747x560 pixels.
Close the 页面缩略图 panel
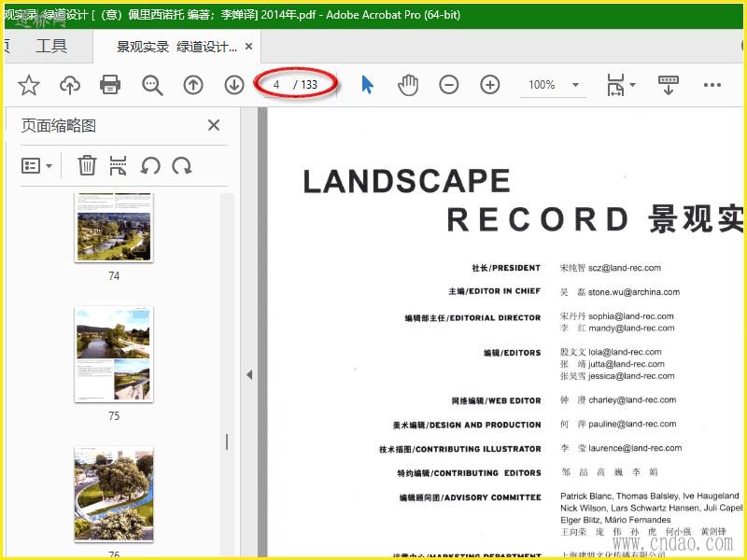point(214,125)
